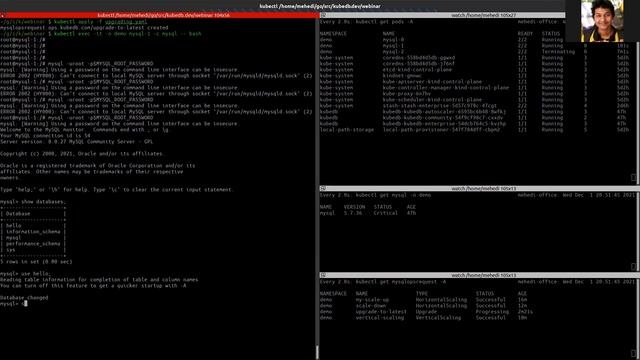Click 'kubectl apply -f upgrading.yaml' command
This screenshot has width=640, height=360.
coord(100,22)
